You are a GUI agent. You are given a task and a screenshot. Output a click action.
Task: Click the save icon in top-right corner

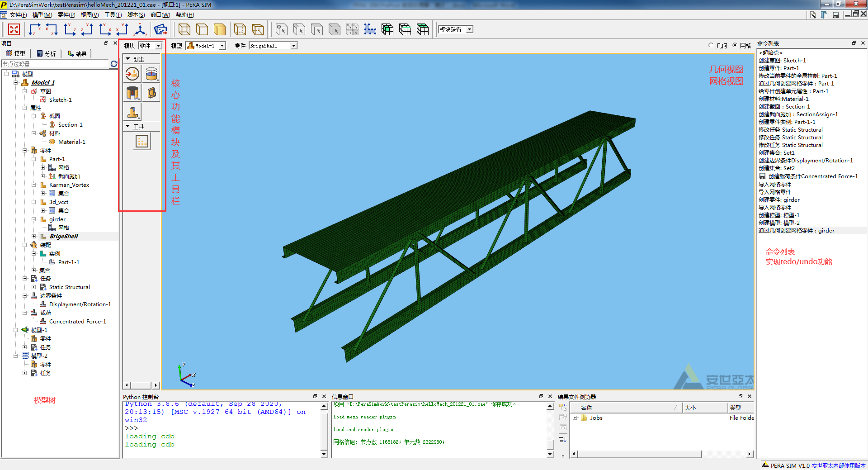tap(835, 15)
